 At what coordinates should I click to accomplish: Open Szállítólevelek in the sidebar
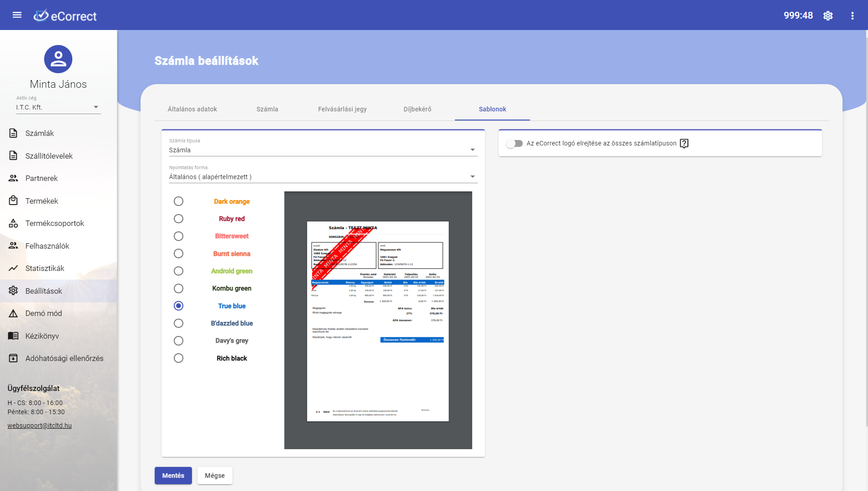tap(58, 156)
